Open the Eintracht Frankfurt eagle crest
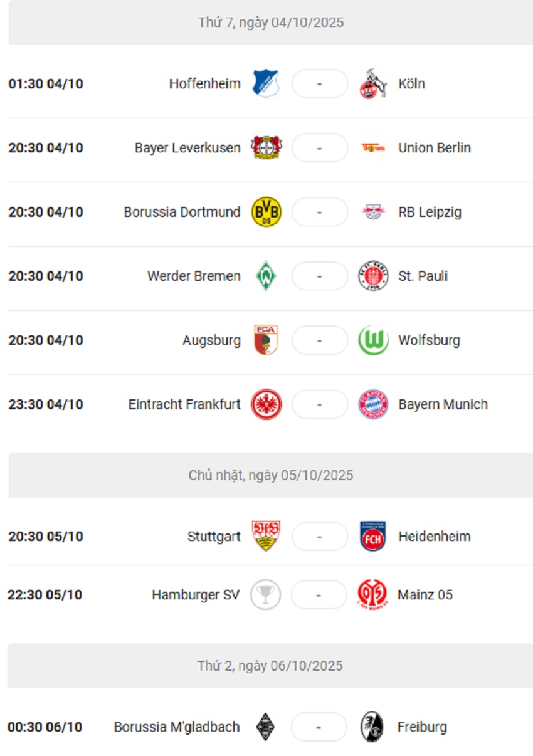This screenshot has width=533, height=756. [266, 404]
